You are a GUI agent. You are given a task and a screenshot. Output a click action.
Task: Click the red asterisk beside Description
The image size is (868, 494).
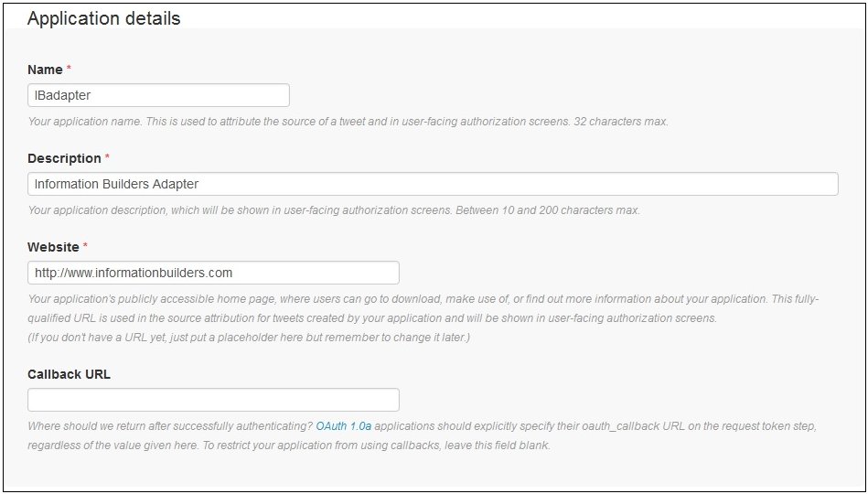click(x=107, y=157)
